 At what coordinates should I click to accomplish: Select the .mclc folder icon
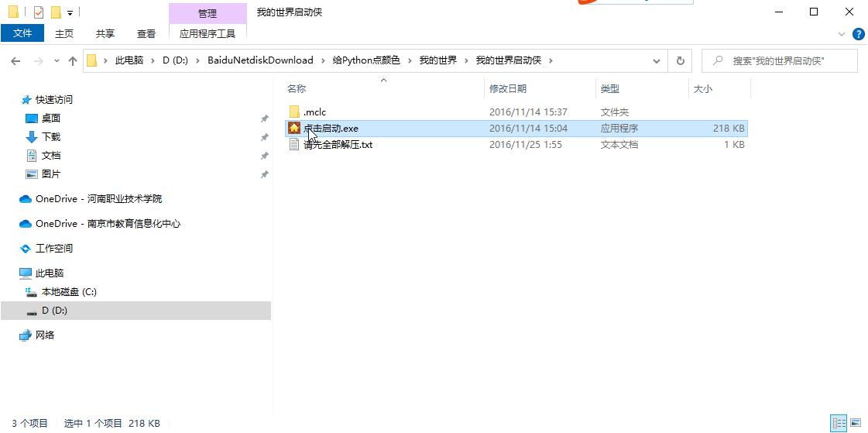pyautogui.click(x=294, y=112)
